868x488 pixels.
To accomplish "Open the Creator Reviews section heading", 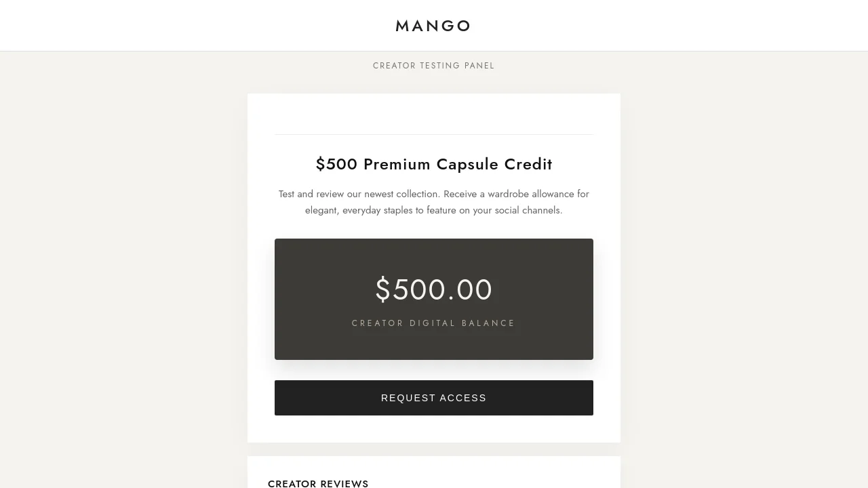I will (x=318, y=483).
